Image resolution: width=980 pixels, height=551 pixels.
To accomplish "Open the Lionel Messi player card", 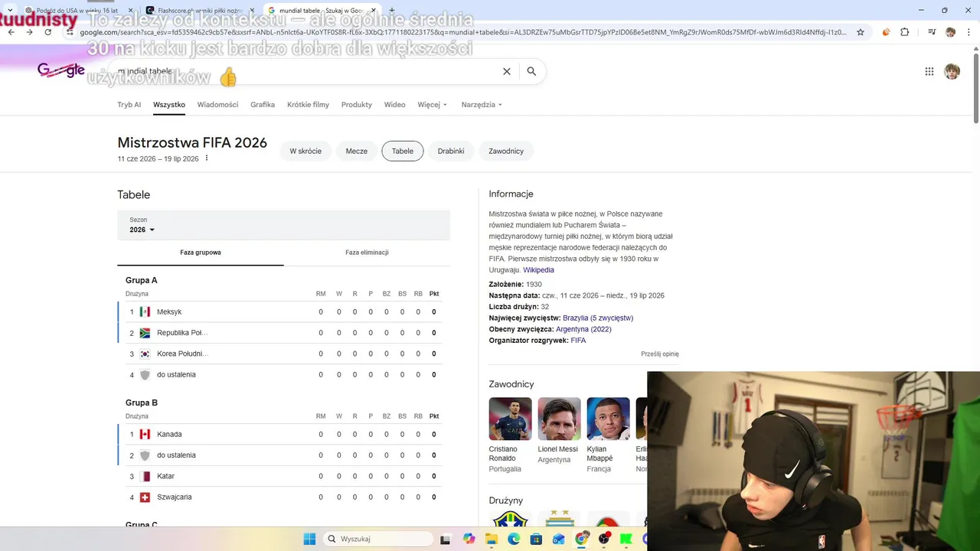I will (x=558, y=430).
